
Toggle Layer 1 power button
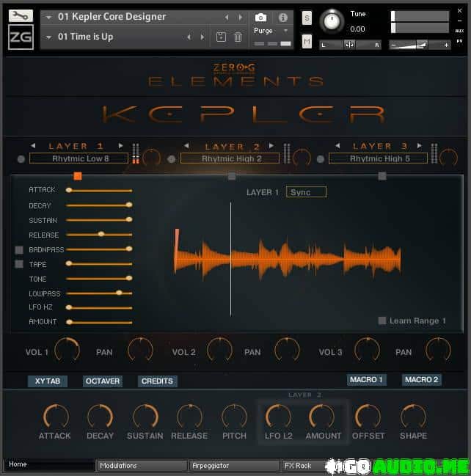21,159
